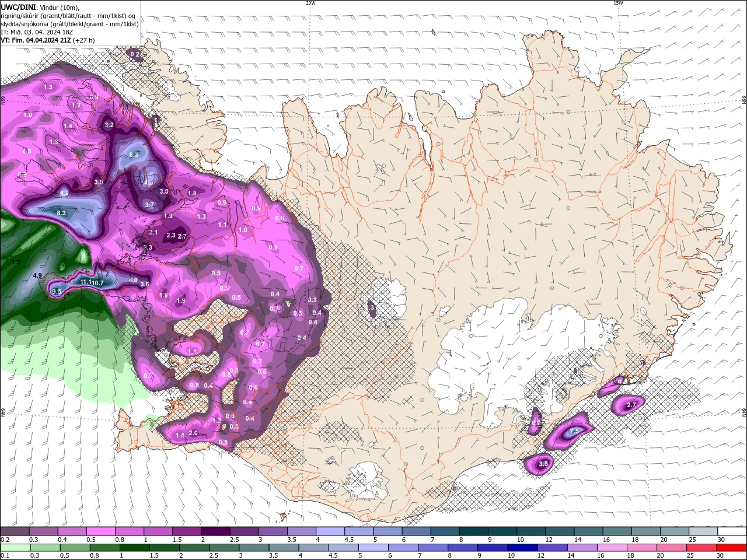747x560 pixels.
Task: Click the 20W longitude label
Action: (x=310, y=3)
